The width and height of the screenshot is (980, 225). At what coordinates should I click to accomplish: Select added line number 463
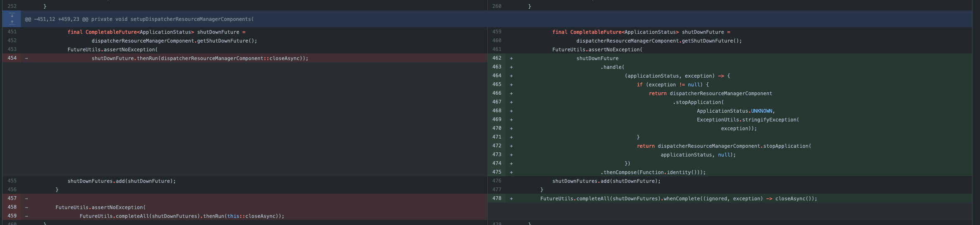pos(497,67)
